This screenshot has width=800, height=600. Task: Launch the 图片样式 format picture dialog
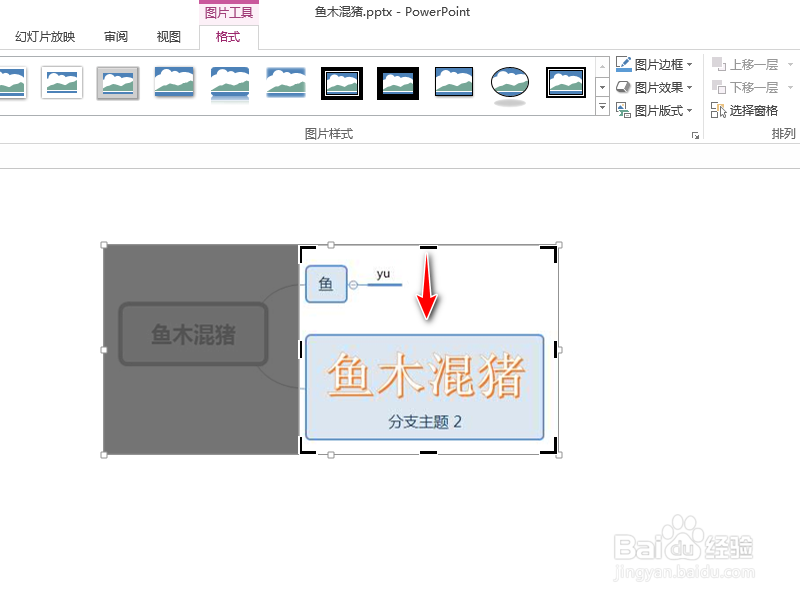tap(695, 135)
